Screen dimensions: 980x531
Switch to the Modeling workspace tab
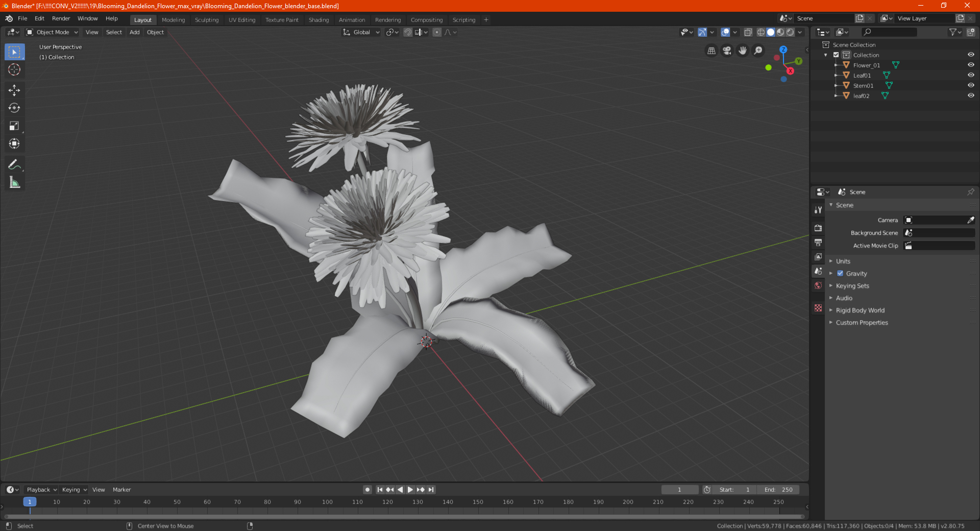pos(173,20)
